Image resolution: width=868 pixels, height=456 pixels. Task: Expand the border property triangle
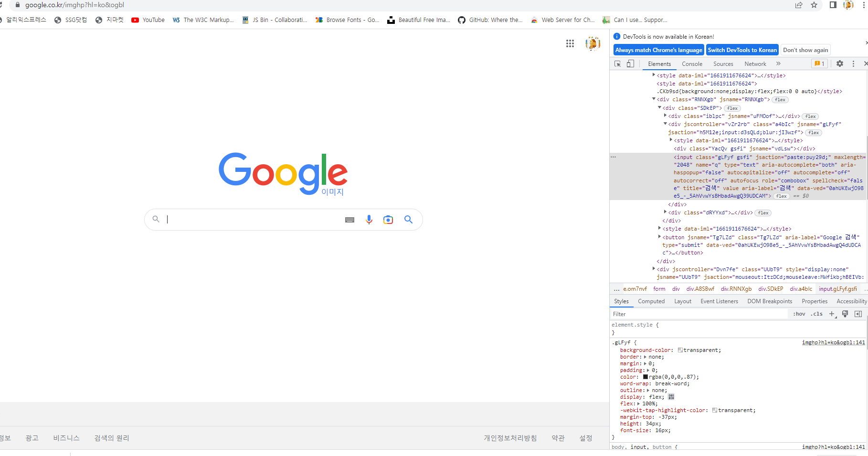tap(645, 357)
